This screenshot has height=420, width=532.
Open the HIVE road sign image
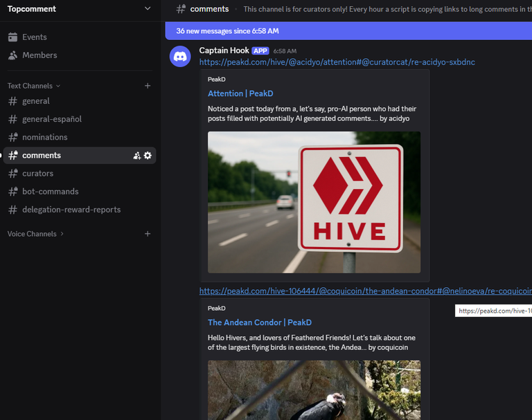click(x=314, y=202)
